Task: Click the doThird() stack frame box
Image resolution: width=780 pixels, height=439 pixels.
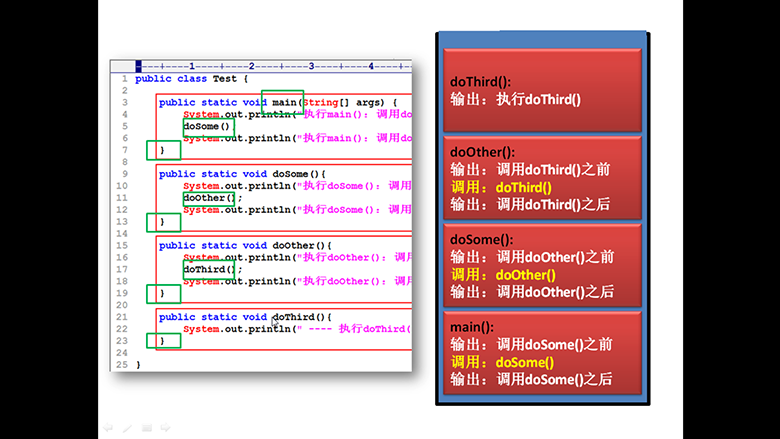Action: pos(543,90)
